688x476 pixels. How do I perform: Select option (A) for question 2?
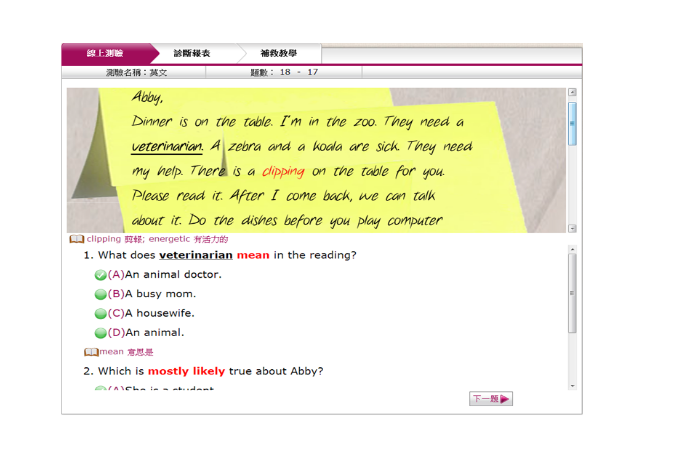click(101, 389)
